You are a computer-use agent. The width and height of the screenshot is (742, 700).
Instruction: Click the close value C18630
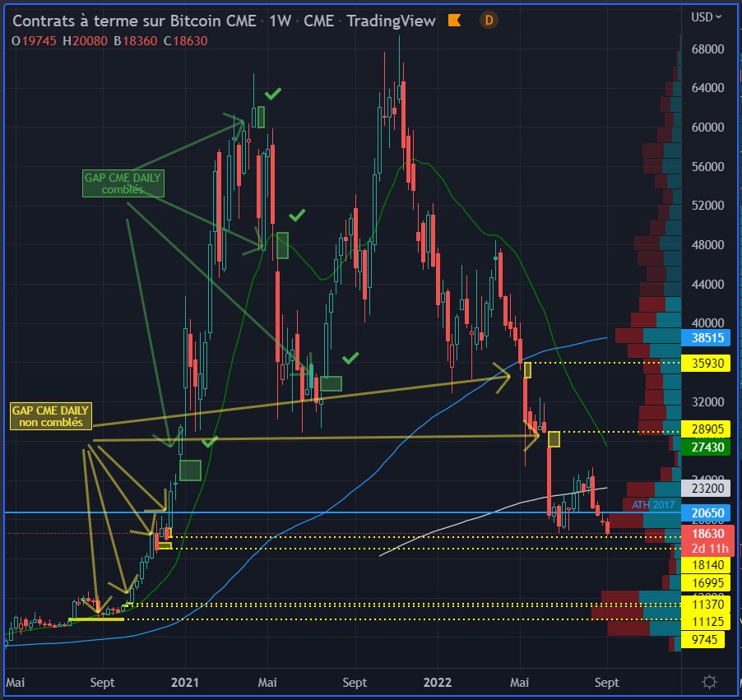point(186,41)
